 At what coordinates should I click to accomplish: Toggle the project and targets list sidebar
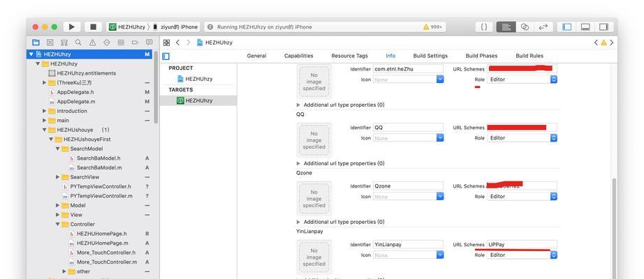pos(166,56)
